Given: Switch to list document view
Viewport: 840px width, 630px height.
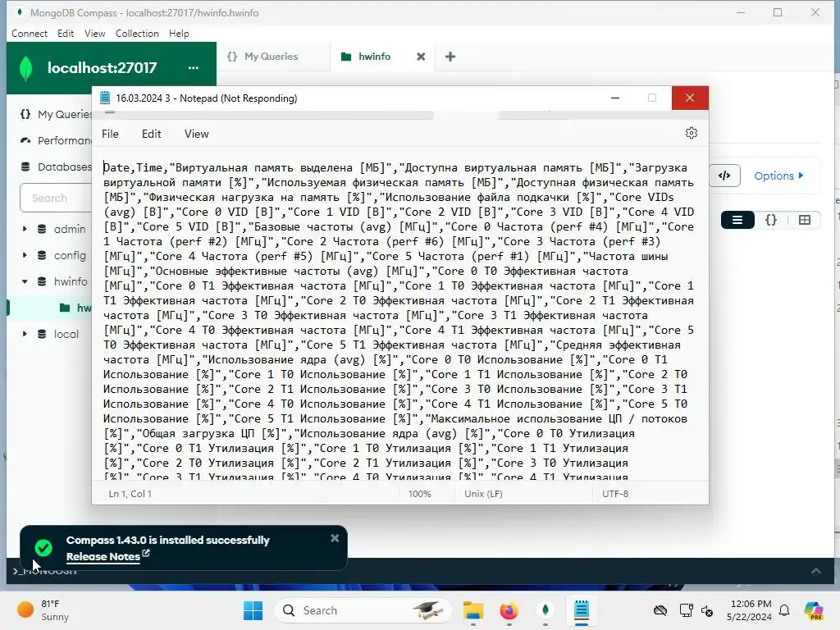Looking at the screenshot, I should [x=737, y=220].
